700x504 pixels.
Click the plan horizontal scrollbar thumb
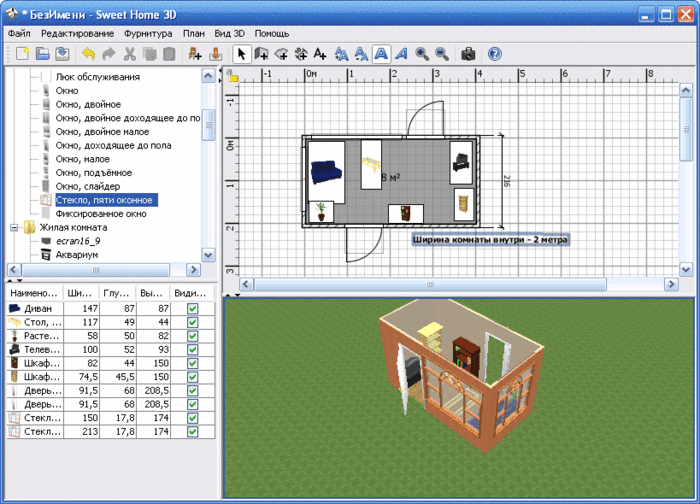coord(429,284)
